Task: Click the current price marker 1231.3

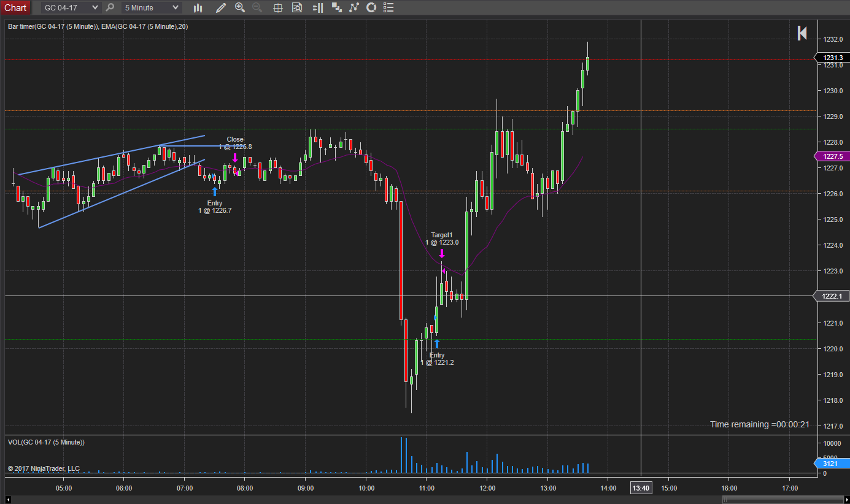Action: point(832,58)
